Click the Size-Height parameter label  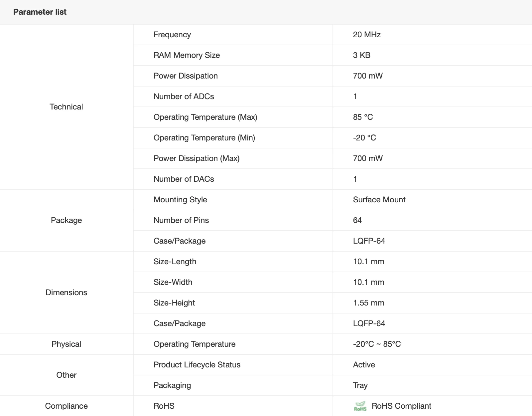click(x=174, y=303)
